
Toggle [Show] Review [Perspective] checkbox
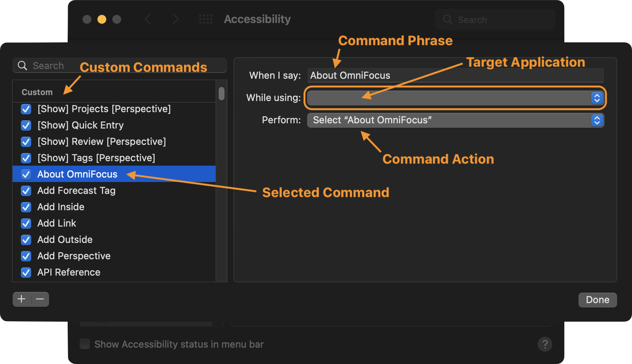click(x=26, y=142)
